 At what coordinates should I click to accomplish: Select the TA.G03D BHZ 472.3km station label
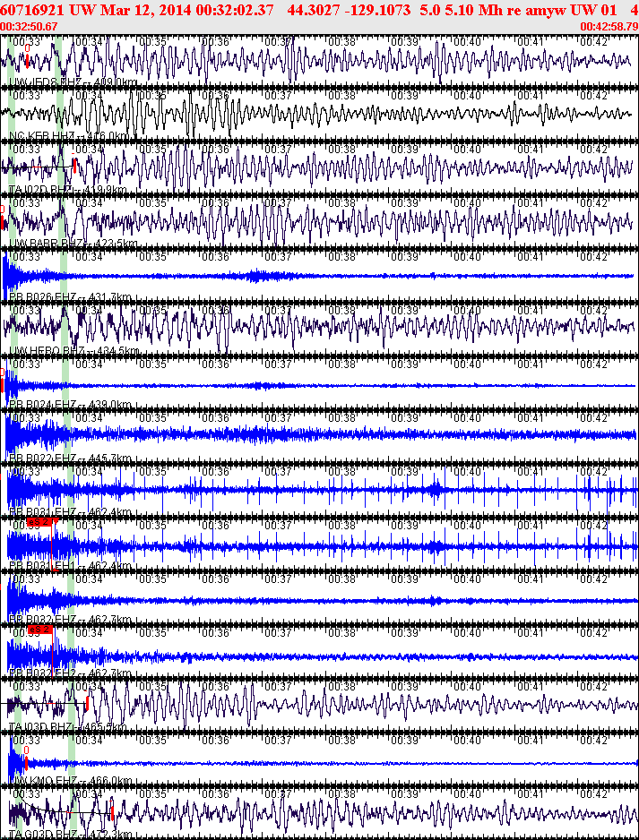point(70,834)
